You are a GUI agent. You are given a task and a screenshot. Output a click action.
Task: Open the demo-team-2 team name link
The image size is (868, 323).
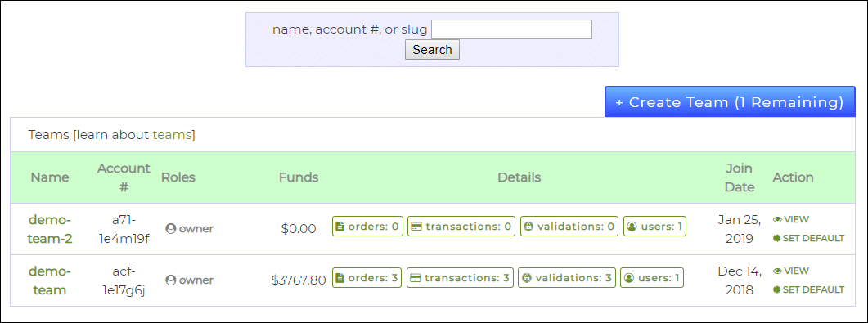(50, 229)
